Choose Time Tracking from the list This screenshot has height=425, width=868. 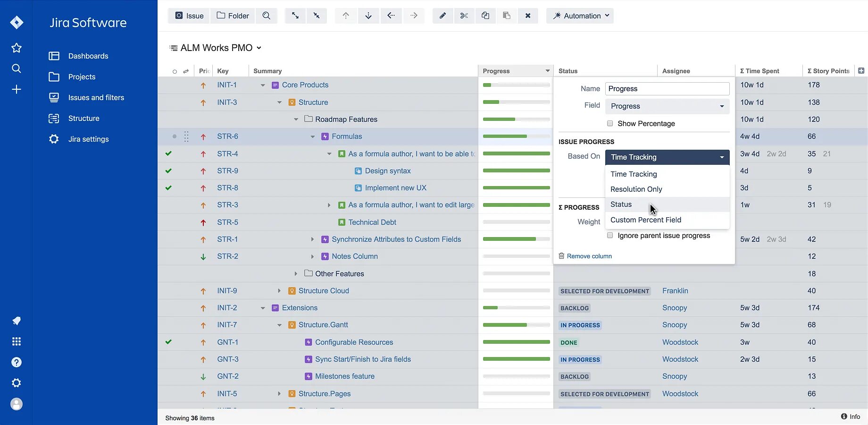[667, 174]
